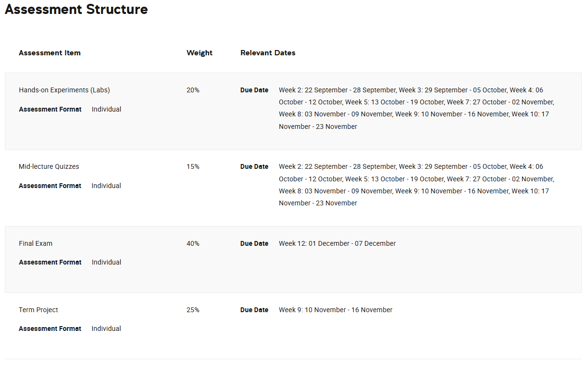Click Term Project's Week 9 due date
This screenshot has width=588, height=367.
pos(336,310)
